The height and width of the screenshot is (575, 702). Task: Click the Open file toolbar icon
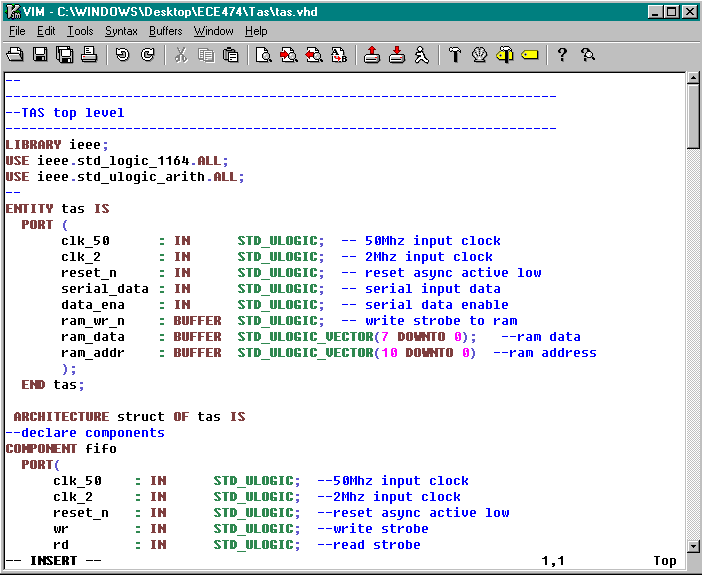17,55
